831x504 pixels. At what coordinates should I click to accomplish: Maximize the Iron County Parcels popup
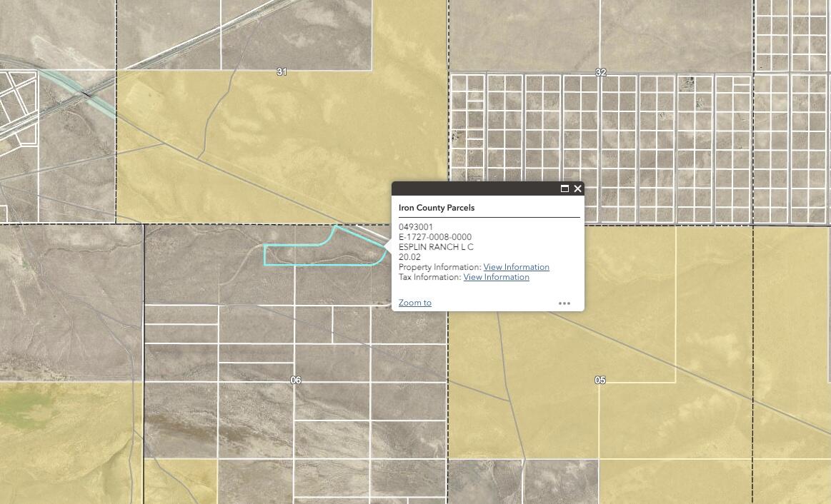coord(564,188)
